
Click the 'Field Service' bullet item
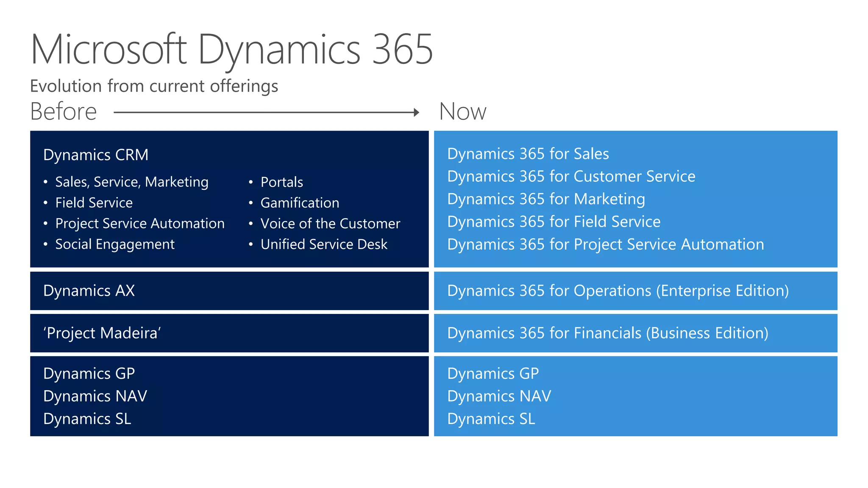(x=94, y=203)
